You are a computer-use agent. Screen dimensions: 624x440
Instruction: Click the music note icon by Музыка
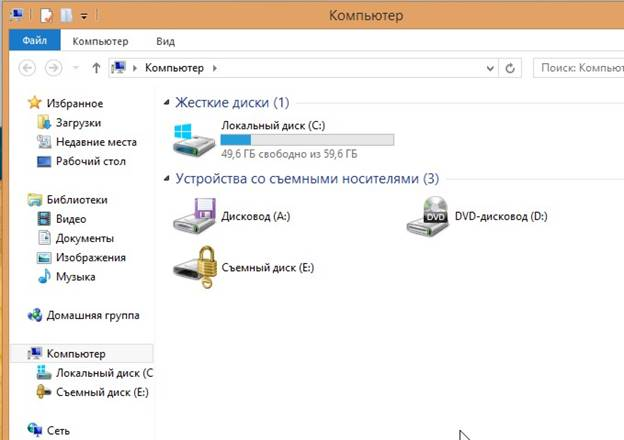(44, 276)
